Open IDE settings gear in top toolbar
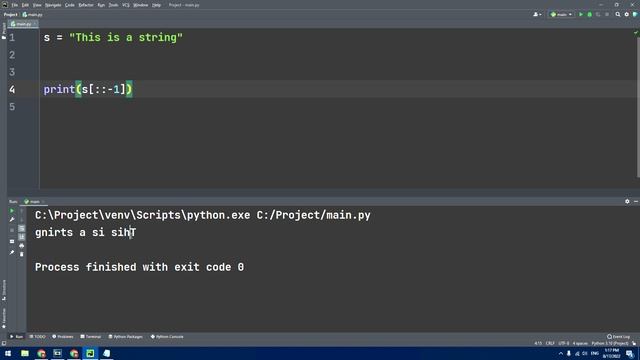 click(627, 14)
